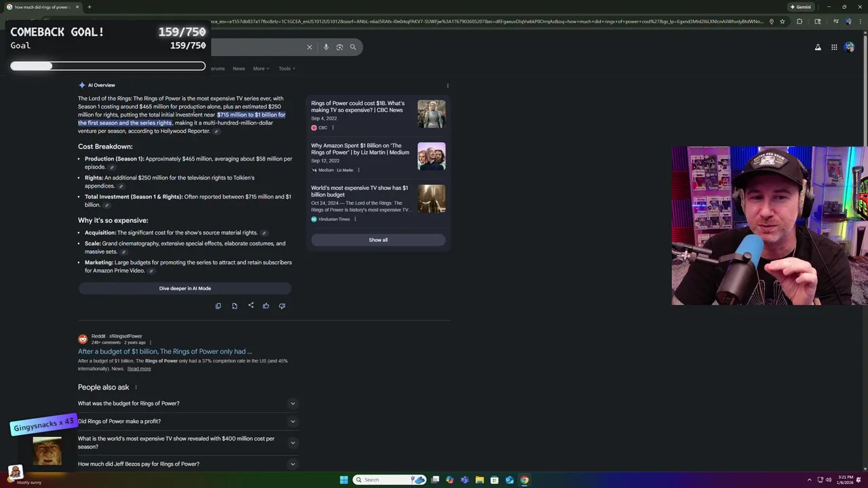
Task: Select the 'how much did rings of power' browser tab
Action: pos(42,7)
